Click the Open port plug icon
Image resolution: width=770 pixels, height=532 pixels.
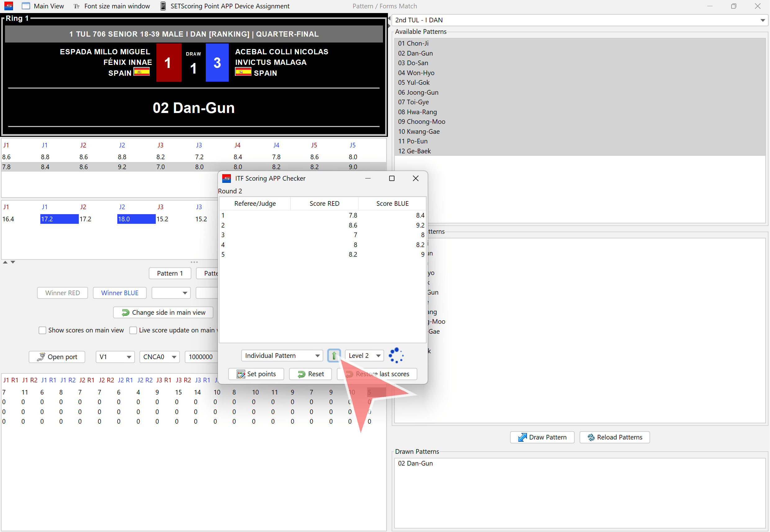pyautogui.click(x=41, y=357)
